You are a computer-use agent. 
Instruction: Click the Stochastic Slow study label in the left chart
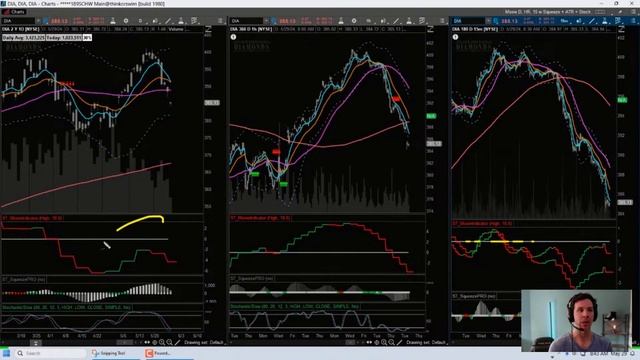[67, 307]
